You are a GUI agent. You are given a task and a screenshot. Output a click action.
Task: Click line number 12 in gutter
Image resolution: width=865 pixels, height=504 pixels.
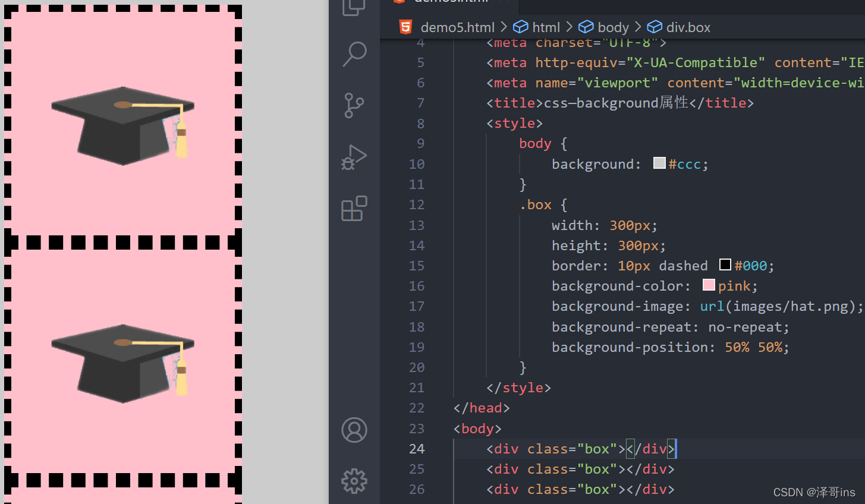pyautogui.click(x=417, y=204)
